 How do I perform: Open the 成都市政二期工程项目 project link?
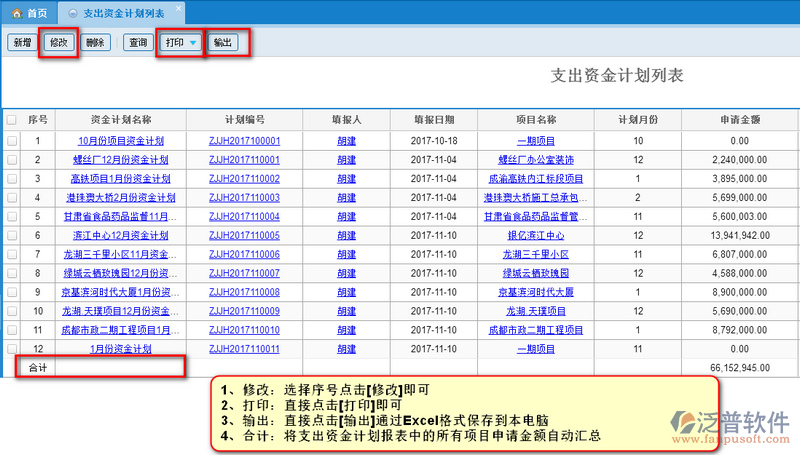point(536,330)
